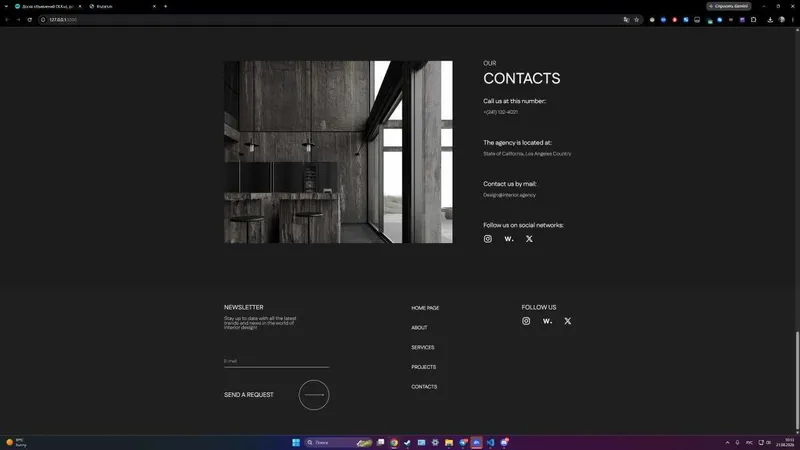Screen dimensions: 800x450
Task: Click the phone number under 'Call us'
Action: [501, 112]
